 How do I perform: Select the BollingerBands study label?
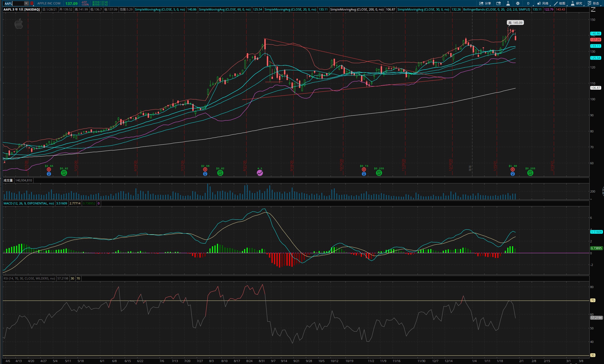[496, 9]
